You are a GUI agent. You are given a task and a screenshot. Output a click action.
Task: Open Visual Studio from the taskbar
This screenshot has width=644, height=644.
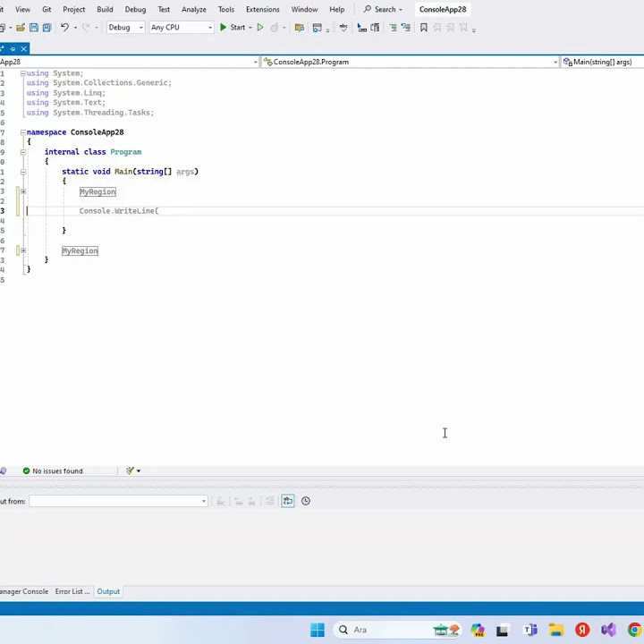point(609,630)
